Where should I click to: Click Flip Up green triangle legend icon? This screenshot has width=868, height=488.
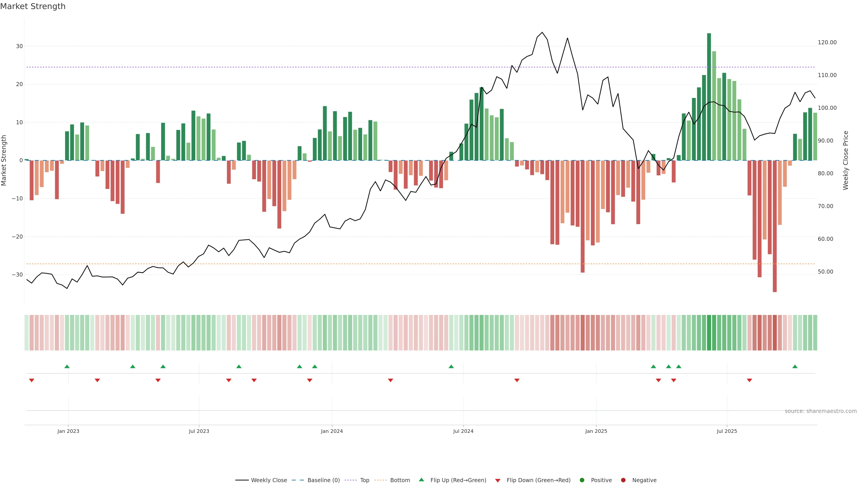coord(421,480)
